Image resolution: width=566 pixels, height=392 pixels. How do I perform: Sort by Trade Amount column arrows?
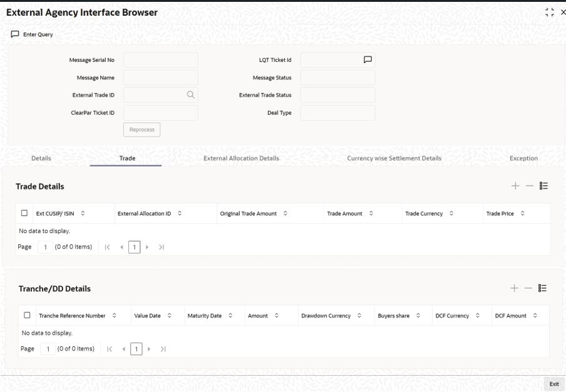pyautogui.click(x=371, y=214)
